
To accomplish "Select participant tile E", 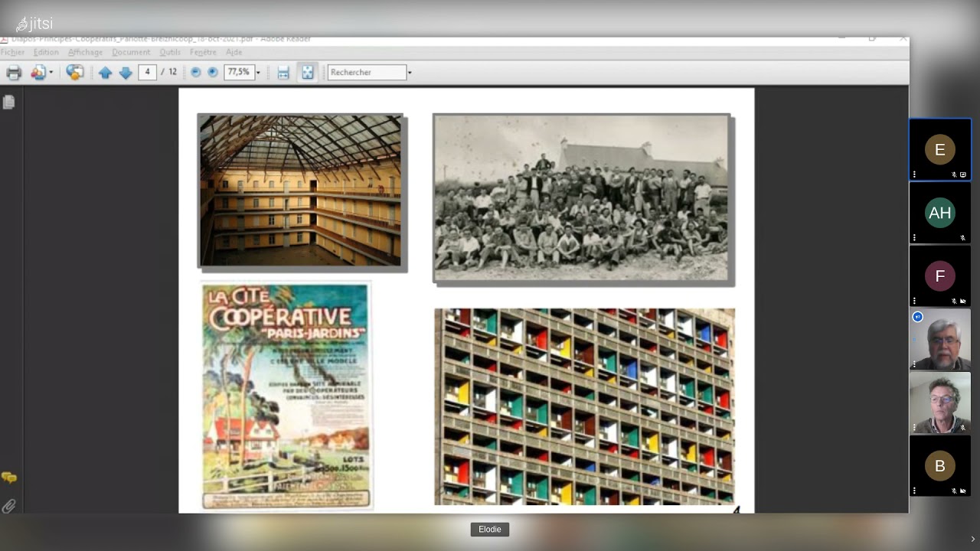I will pos(940,150).
